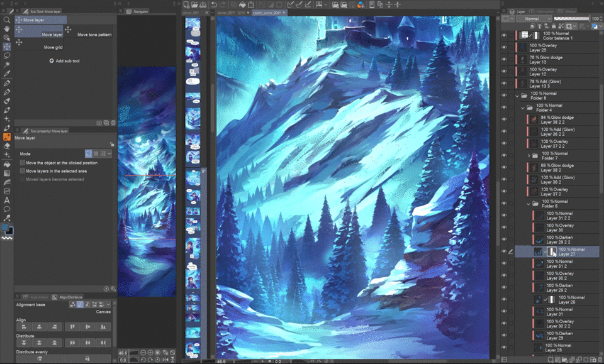Enable Move layers in the selected area
The height and width of the screenshot is (364, 604).
(x=23, y=171)
